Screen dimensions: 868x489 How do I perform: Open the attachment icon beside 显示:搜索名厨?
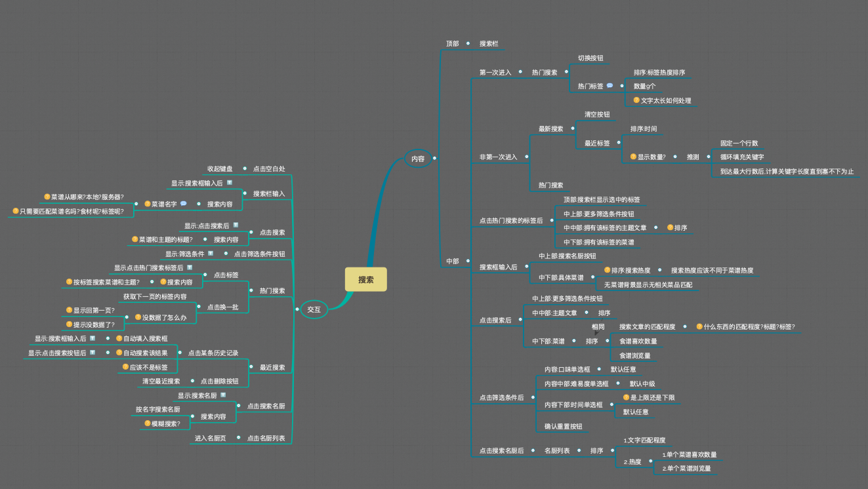point(223,395)
